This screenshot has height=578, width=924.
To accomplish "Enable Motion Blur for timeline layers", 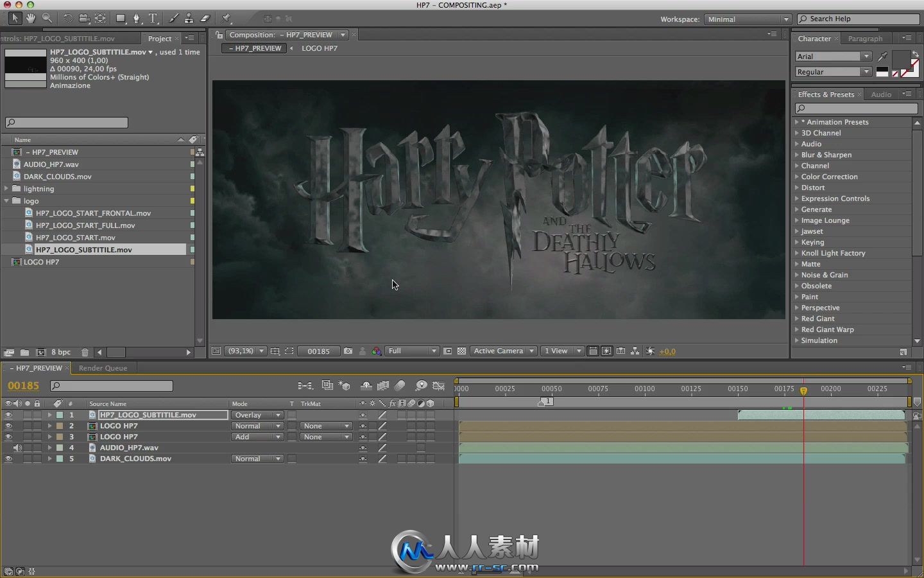I will [x=400, y=385].
